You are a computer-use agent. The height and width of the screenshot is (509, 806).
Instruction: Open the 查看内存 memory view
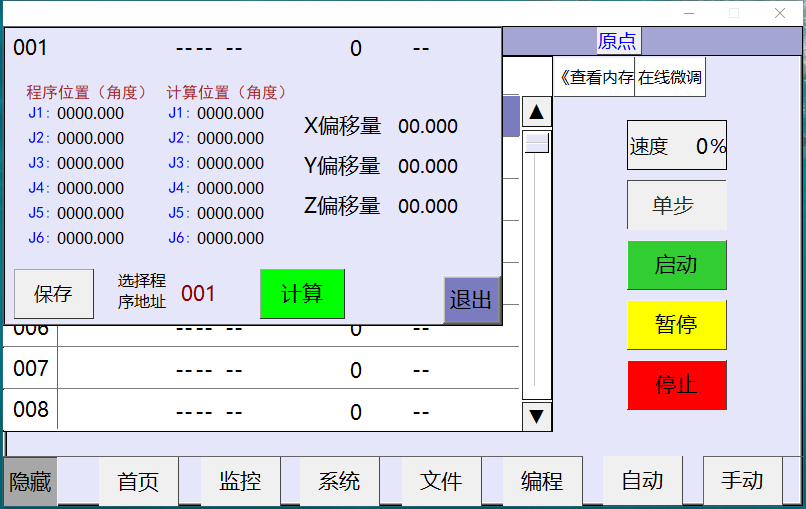595,77
